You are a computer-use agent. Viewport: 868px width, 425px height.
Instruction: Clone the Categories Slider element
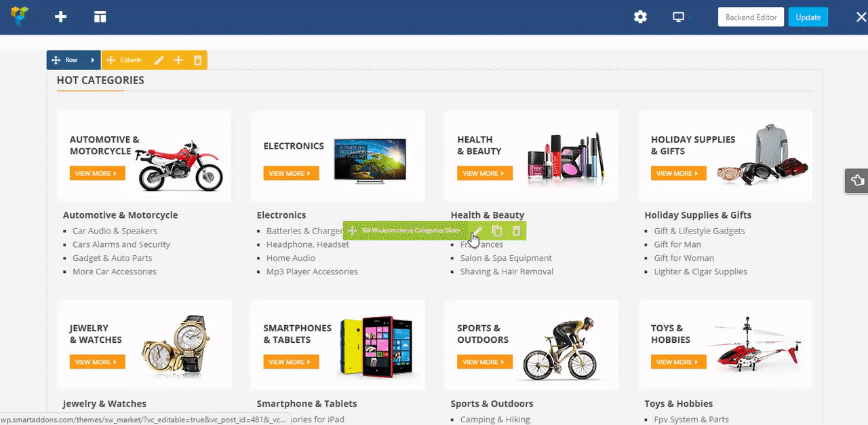[x=496, y=231]
